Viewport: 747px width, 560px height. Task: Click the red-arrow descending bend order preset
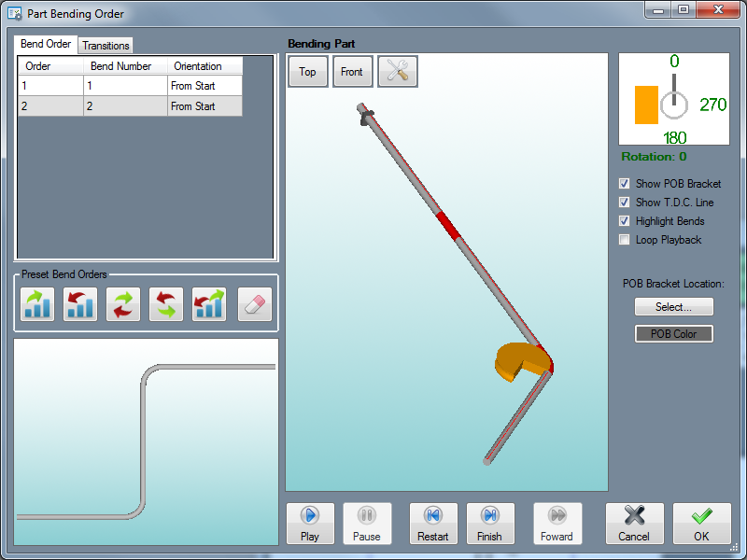80,305
